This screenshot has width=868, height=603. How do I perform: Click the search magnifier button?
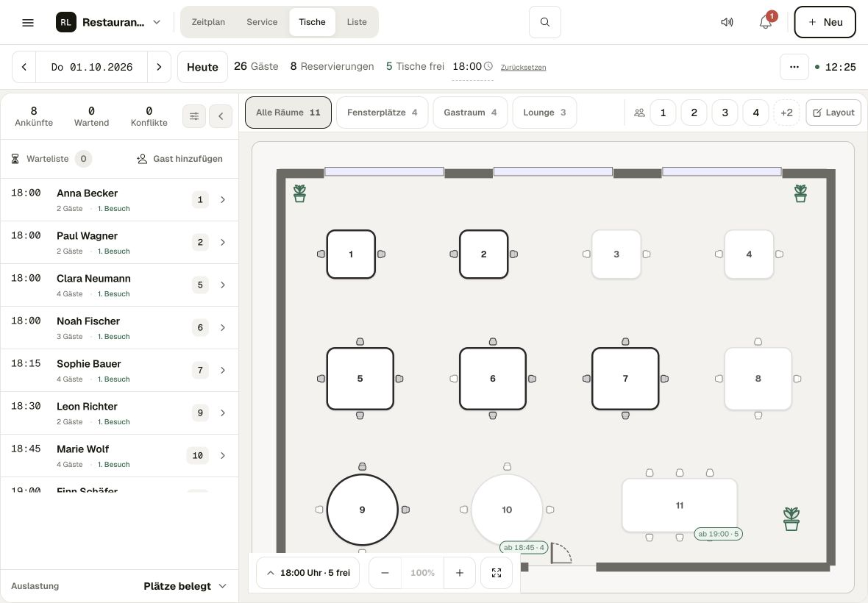click(x=545, y=22)
